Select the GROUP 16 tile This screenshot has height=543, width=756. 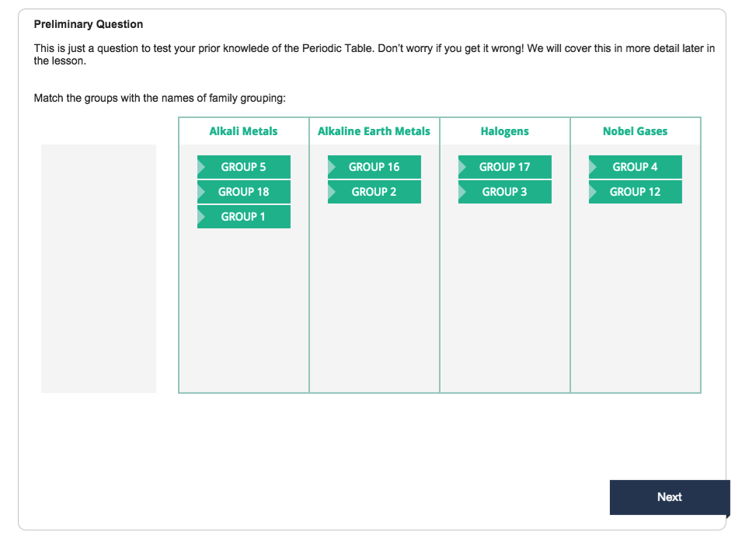point(375,167)
